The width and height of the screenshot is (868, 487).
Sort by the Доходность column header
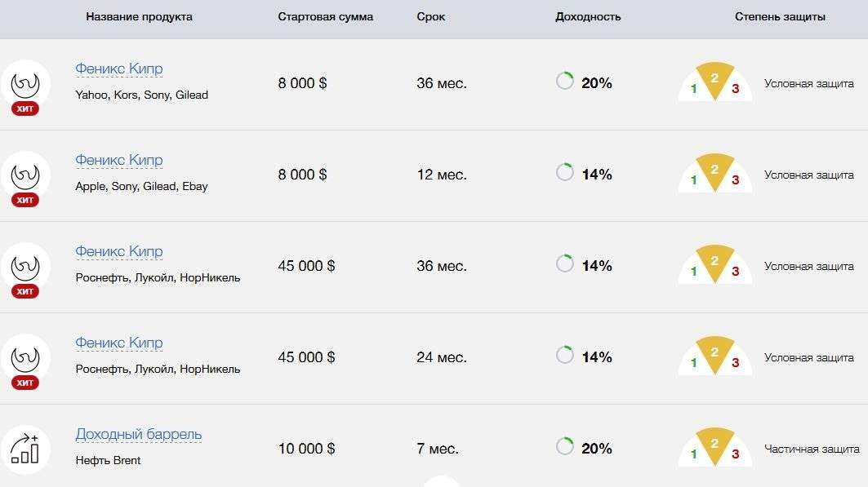(588, 17)
